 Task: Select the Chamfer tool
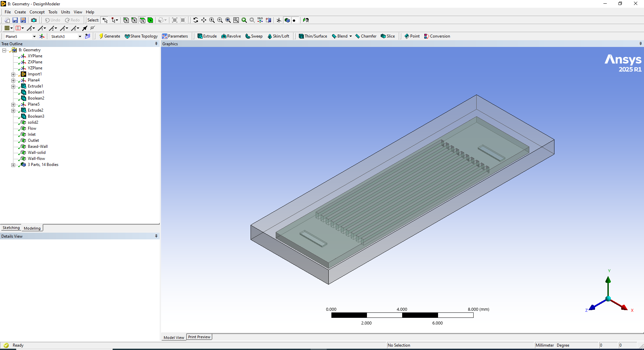tap(366, 36)
